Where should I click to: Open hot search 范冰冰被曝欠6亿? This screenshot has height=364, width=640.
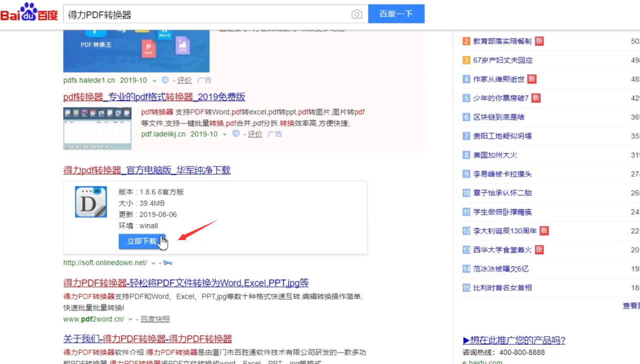501,269
